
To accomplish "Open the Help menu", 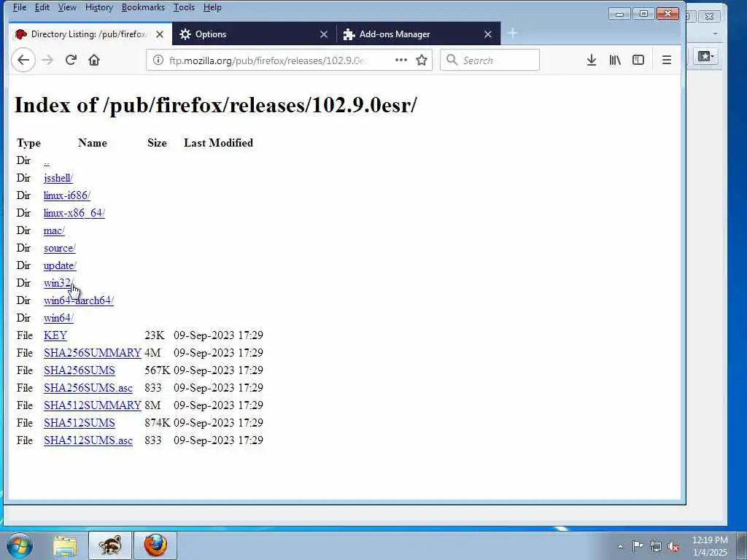I will point(212,7).
